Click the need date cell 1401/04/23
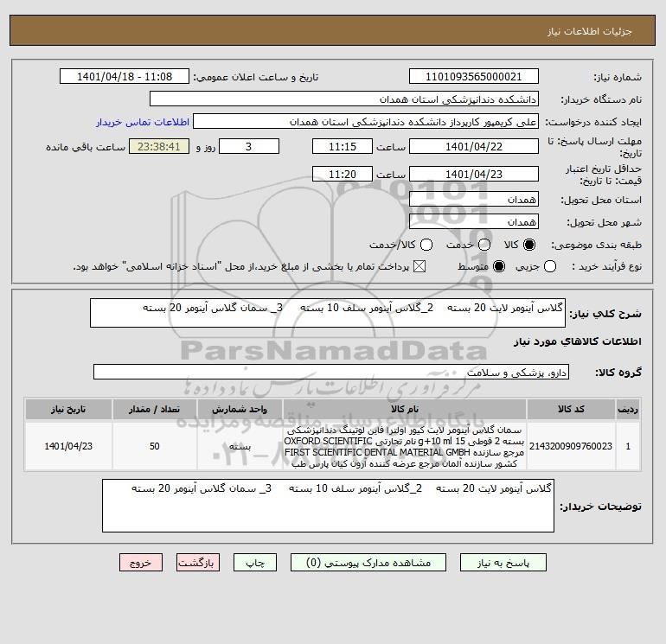 point(68,446)
